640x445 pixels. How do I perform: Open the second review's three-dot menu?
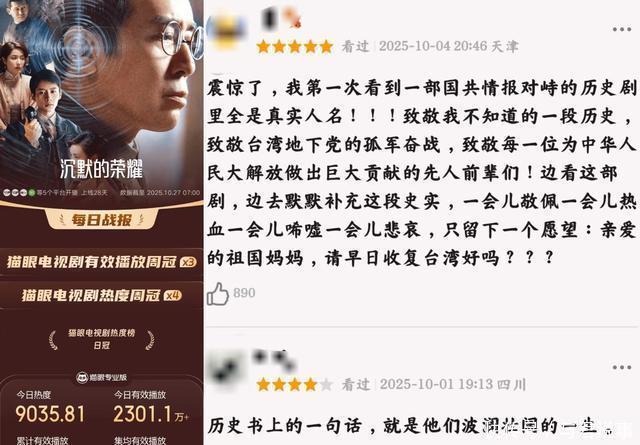[622, 367]
